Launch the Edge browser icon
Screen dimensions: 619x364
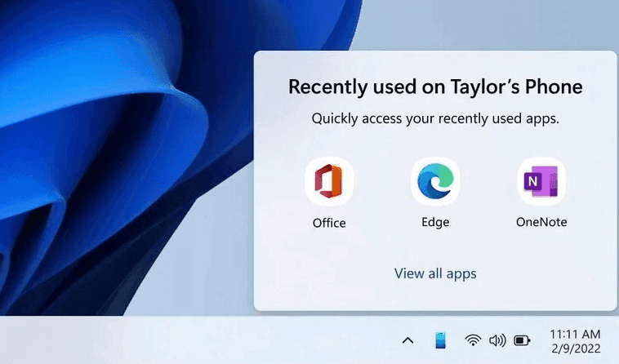coord(435,181)
